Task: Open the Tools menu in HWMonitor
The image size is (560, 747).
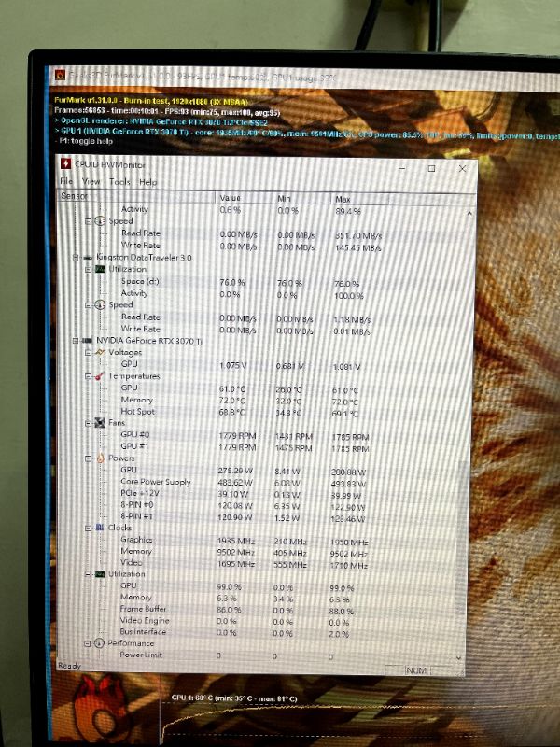Action: pyautogui.click(x=119, y=181)
